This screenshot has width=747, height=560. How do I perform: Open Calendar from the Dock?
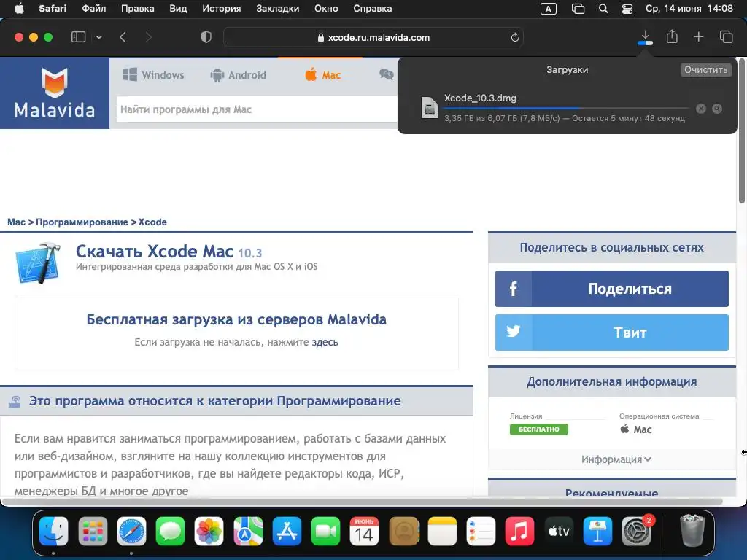coord(365,531)
